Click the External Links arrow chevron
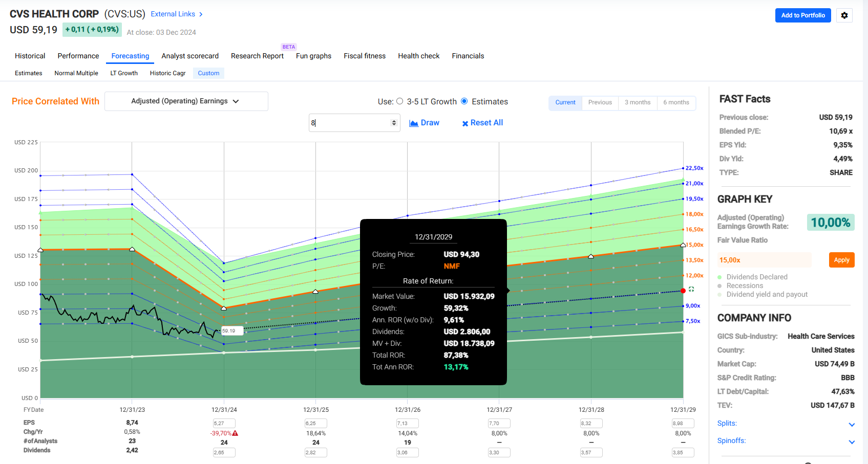This screenshot has height=464, width=868. tap(201, 14)
